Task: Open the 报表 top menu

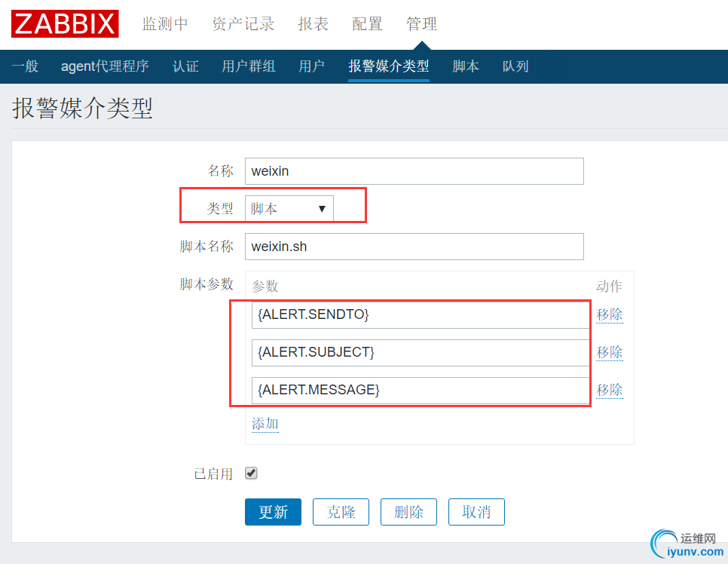Action: (x=314, y=24)
